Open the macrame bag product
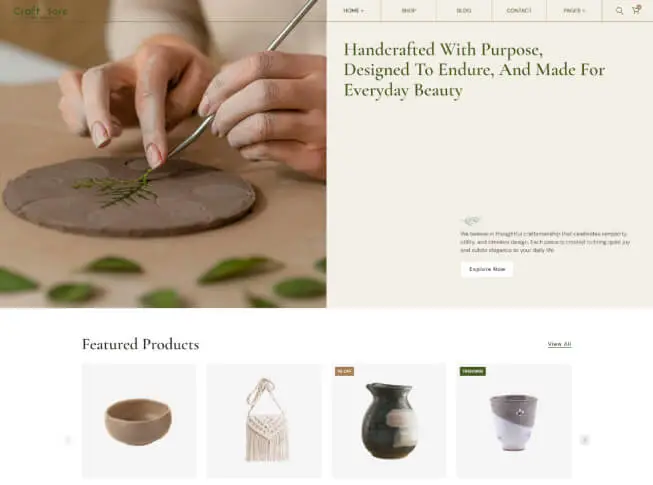 [x=264, y=421]
